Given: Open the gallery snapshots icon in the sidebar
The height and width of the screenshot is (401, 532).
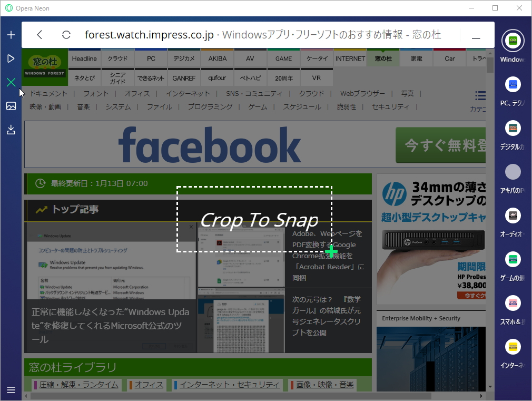Looking at the screenshot, I should (11, 106).
